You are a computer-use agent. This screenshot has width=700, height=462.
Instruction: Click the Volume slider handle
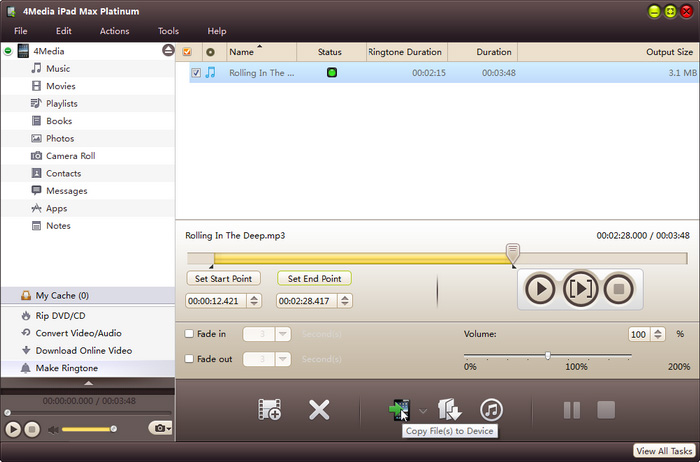547,356
